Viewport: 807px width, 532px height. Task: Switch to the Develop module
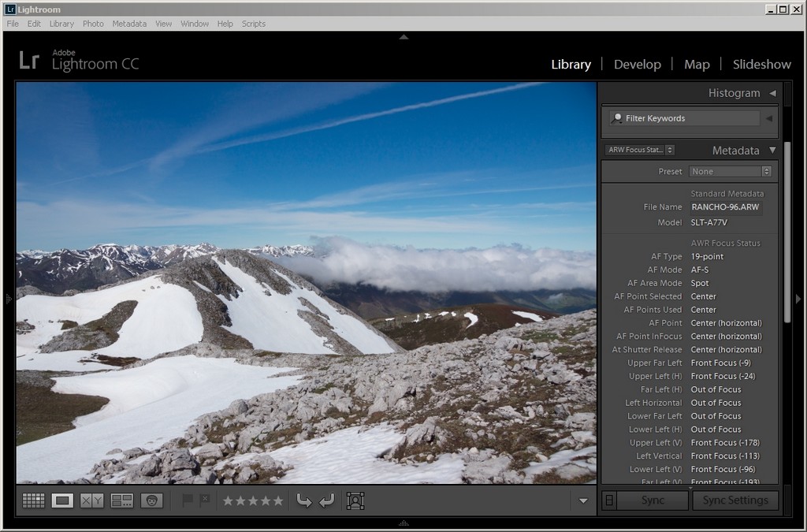point(637,65)
